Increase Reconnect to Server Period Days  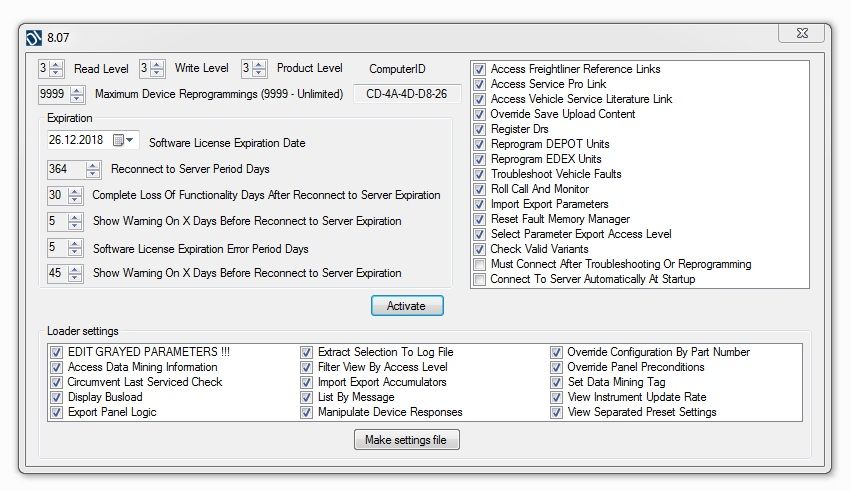click(92, 165)
